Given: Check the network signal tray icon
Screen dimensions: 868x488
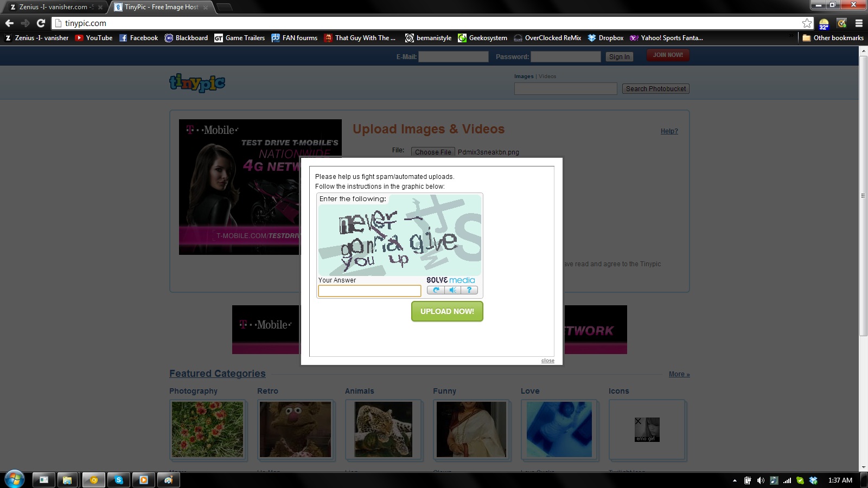Looking at the screenshot, I should pyautogui.click(x=787, y=480).
